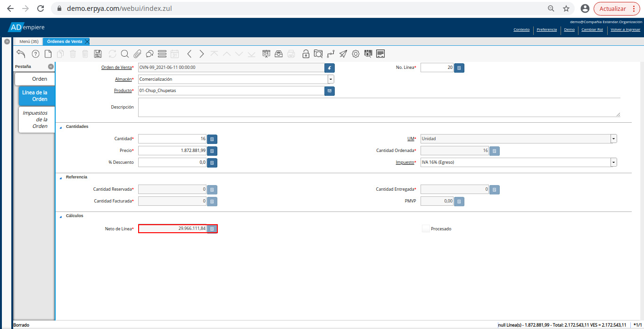644x329 pixels.
Task: Click Volver a Ingresar link
Action: 625,29
